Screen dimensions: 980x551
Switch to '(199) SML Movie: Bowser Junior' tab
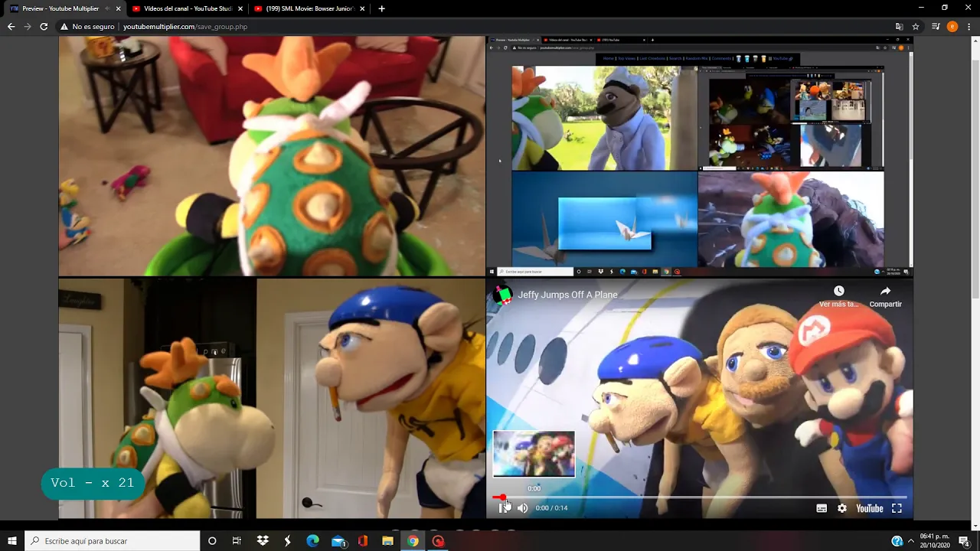click(309, 8)
